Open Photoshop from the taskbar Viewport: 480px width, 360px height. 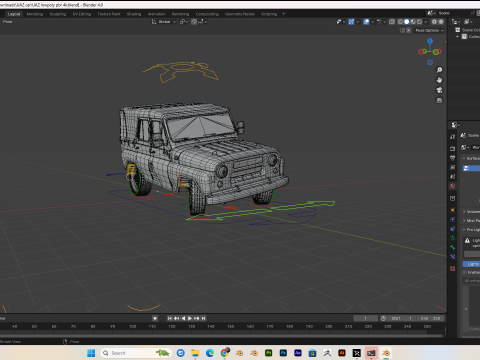pos(283,353)
